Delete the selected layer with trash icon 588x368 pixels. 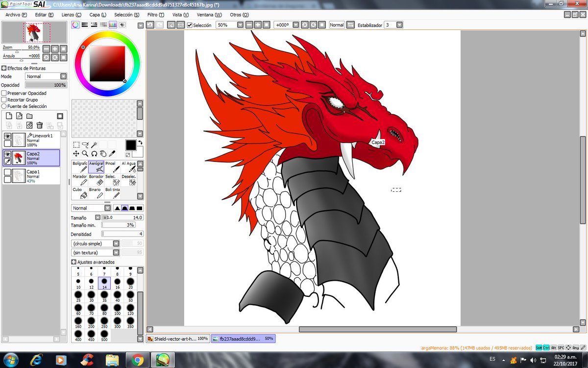40,126
